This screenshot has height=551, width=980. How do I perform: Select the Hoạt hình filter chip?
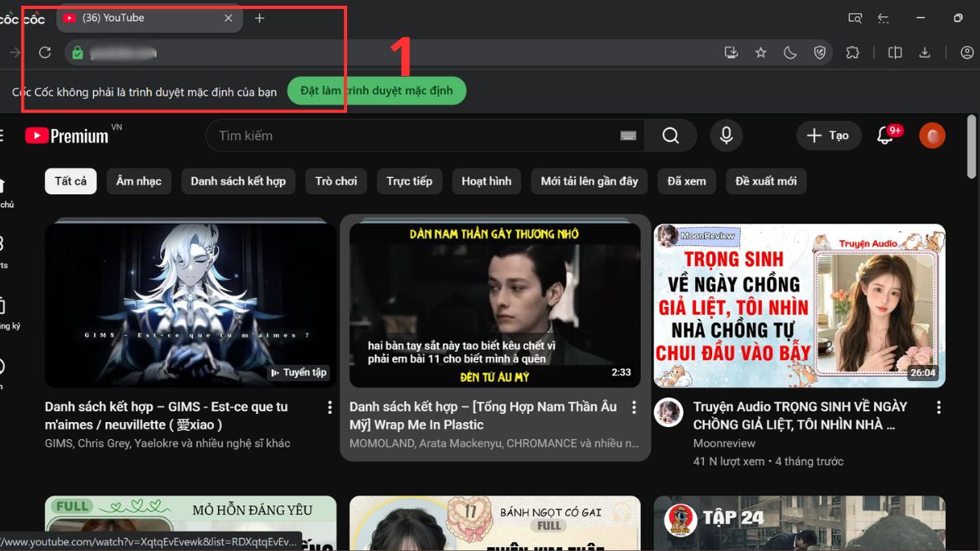487,181
